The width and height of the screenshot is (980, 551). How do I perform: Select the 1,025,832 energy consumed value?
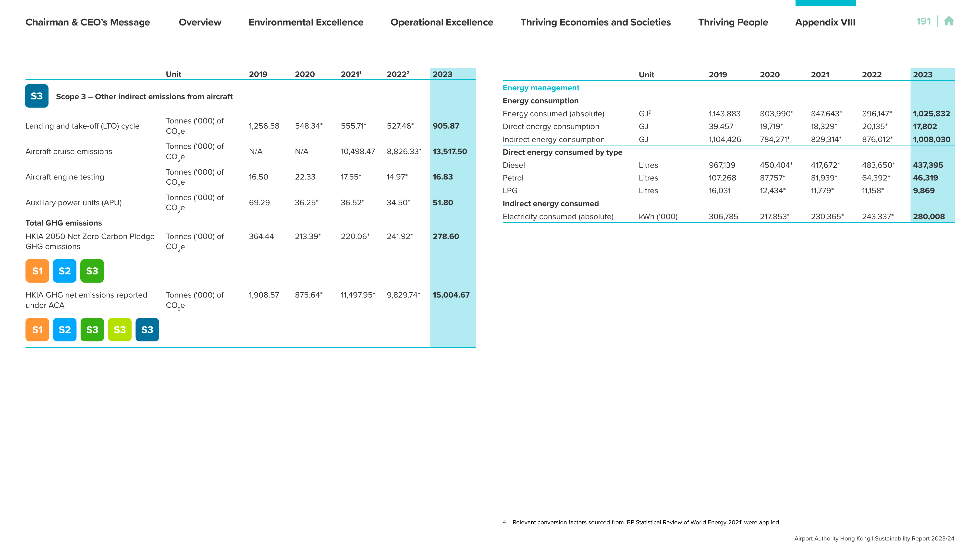(932, 114)
